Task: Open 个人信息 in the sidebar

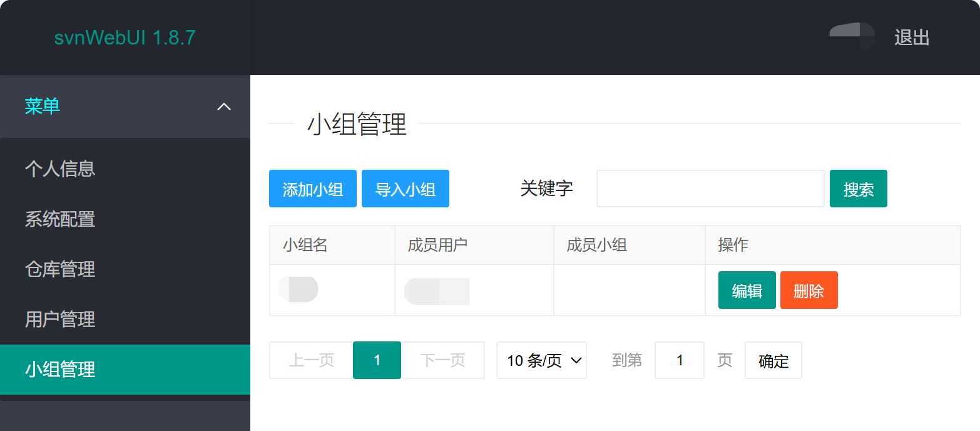Action: coord(60,169)
